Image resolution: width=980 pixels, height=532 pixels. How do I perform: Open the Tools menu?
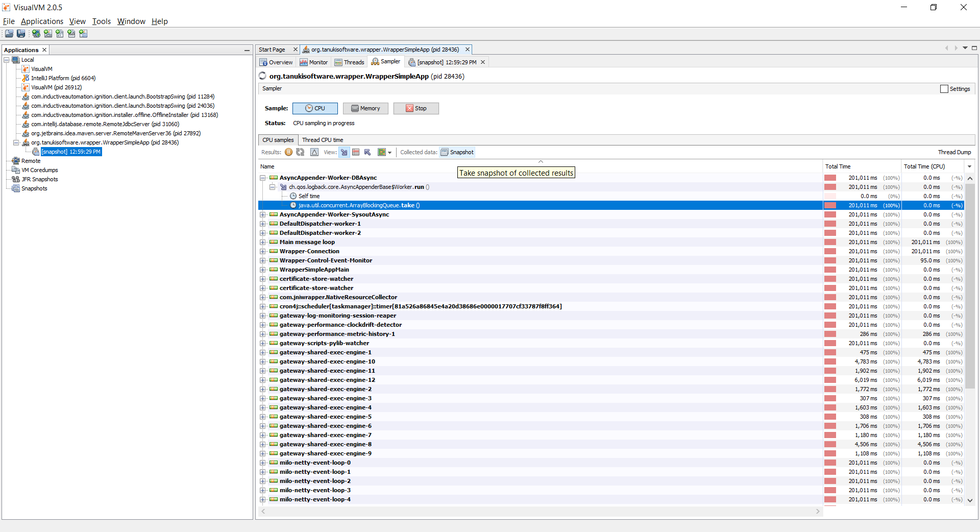(x=101, y=21)
